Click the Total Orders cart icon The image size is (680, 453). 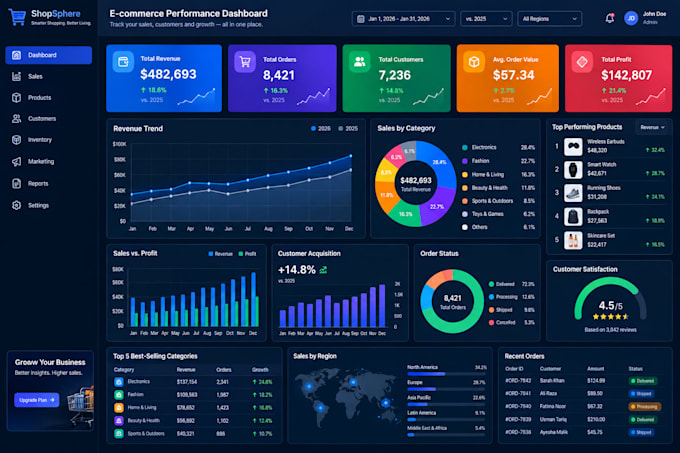tap(245, 62)
